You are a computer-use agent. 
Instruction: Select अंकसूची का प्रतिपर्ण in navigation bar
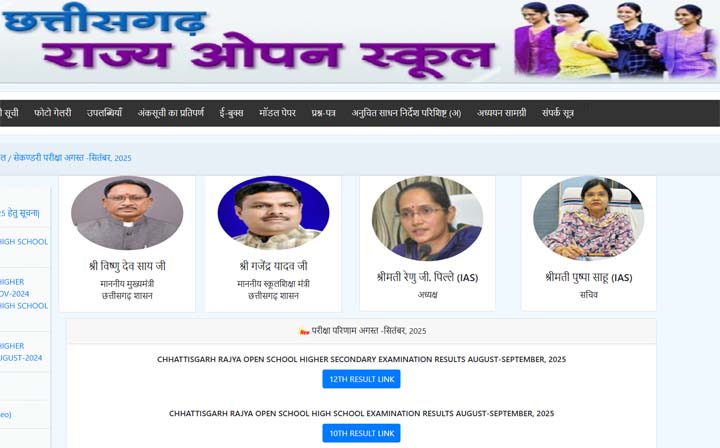[171, 113]
